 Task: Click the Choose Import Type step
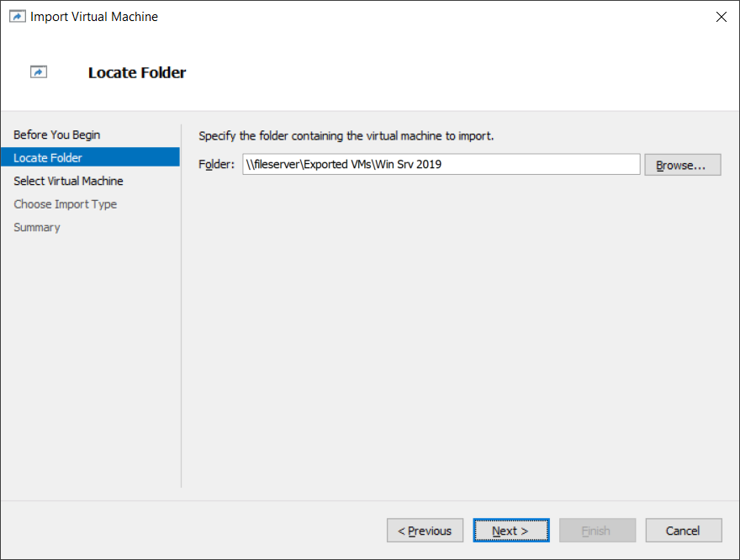[x=65, y=204]
